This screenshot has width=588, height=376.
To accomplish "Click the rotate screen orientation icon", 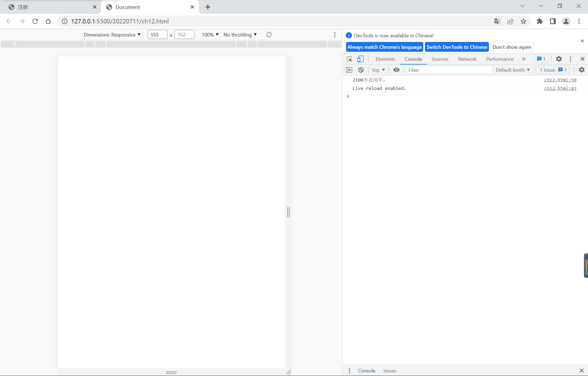I will (269, 35).
